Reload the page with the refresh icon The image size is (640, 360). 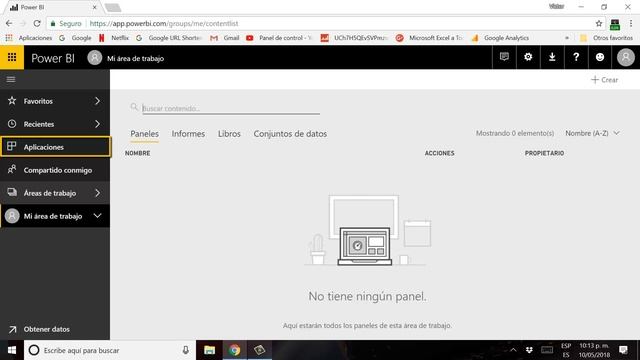point(37,24)
